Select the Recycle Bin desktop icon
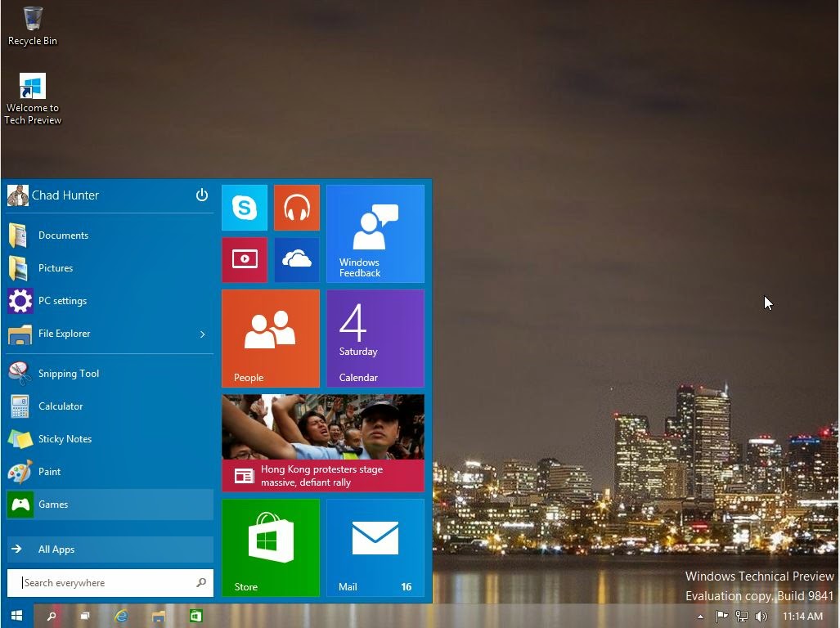This screenshot has width=840, height=628. coord(32,26)
